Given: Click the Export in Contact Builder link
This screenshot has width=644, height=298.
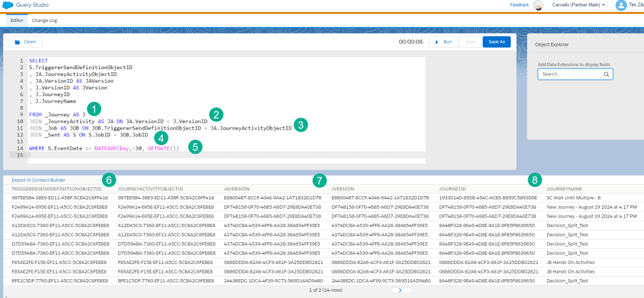Looking at the screenshot, I should [38, 180].
